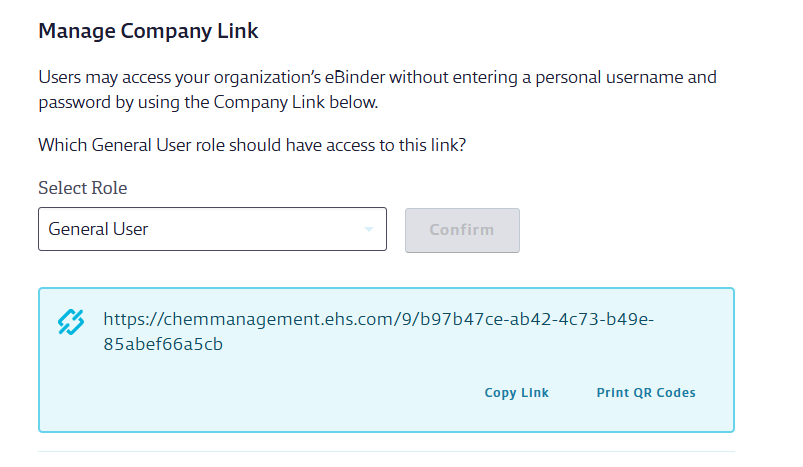Click the 'https' start of the link
Screen dimensions: 803x467
pos(124,320)
